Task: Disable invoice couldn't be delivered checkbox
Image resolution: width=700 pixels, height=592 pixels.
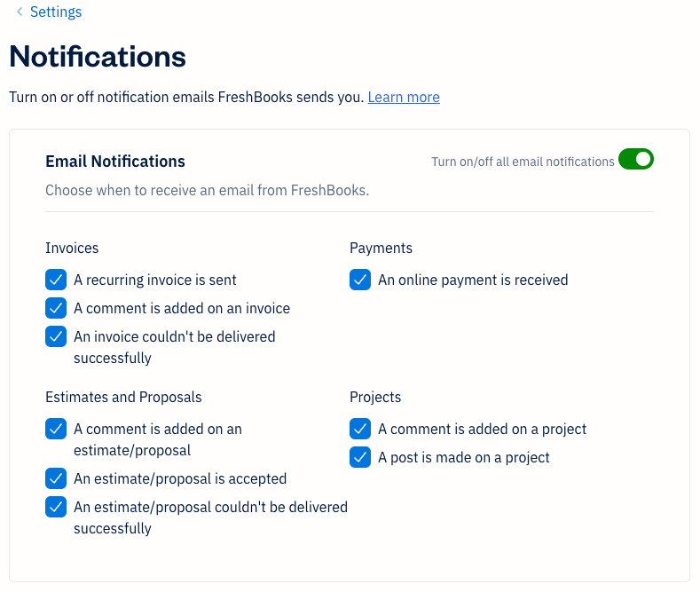Action: coord(56,336)
